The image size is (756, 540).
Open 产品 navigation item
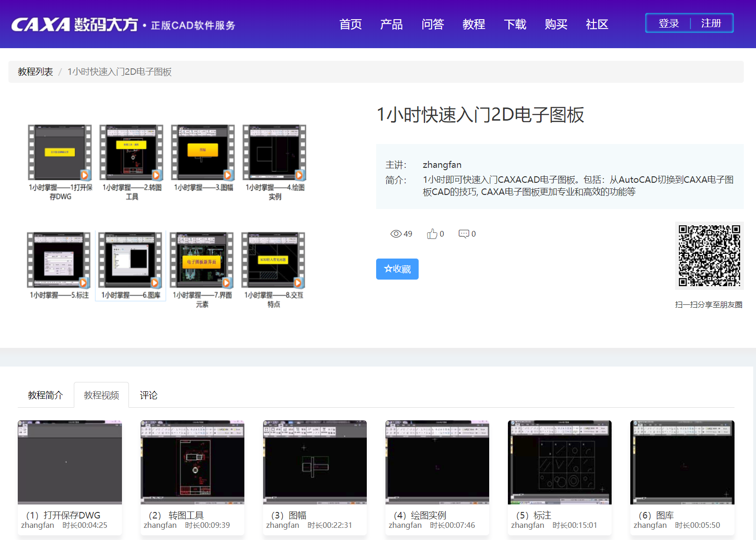point(392,24)
